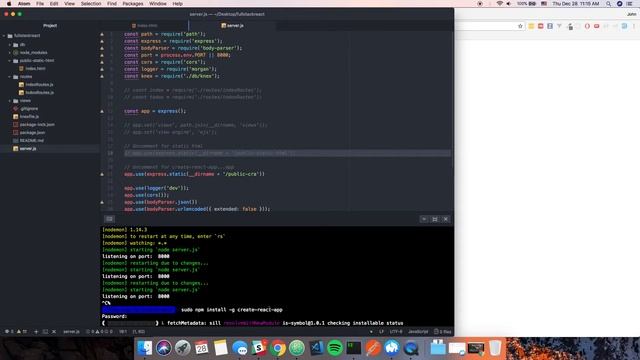The width and height of the screenshot is (640, 360).
Task: Click the Wi-Fi icon in menu bar
Action: click(500, 4)
